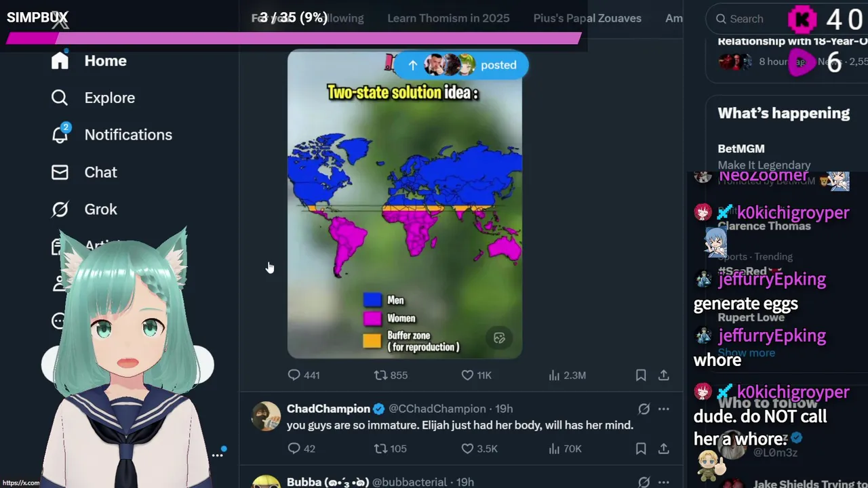Like the map post with 11K likes
This screenshot has height=488, width=868.
(476, 375)
